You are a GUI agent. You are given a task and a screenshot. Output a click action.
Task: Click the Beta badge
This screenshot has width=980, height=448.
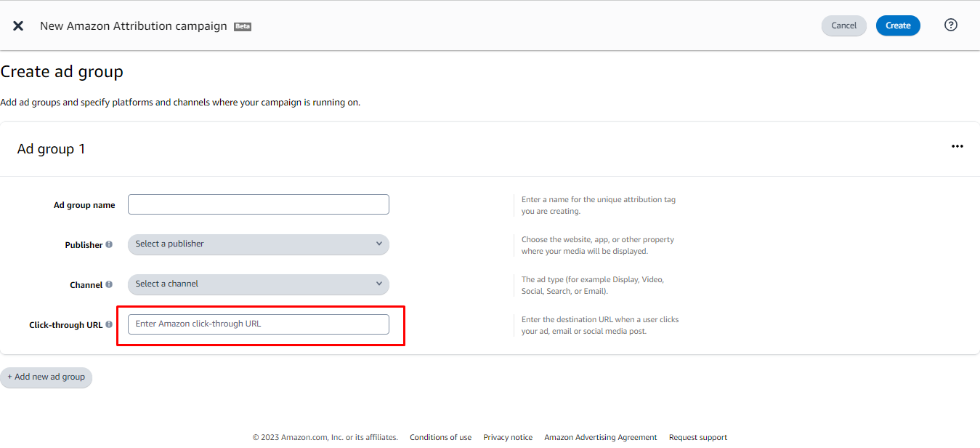tap(243, 26)
